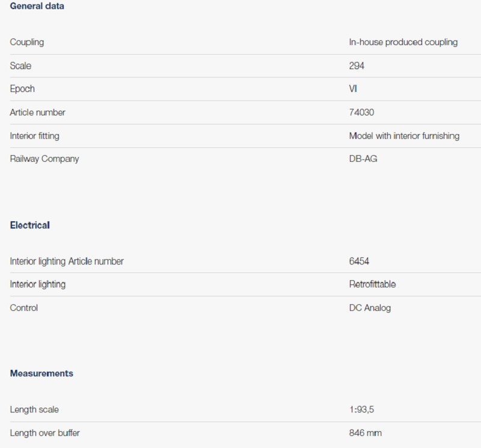Click the Epoch value VI
This screenshot has height=448, width=481.
pos(354,89)
